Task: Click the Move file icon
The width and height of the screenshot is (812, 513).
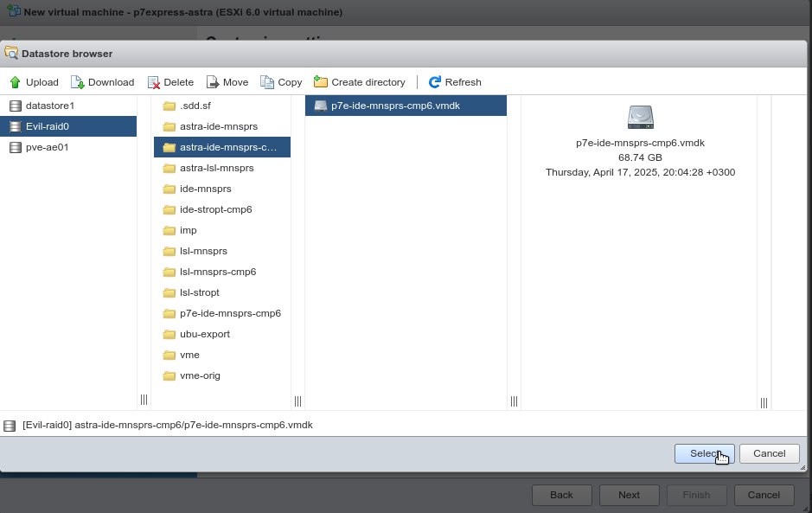Action: 213,82
